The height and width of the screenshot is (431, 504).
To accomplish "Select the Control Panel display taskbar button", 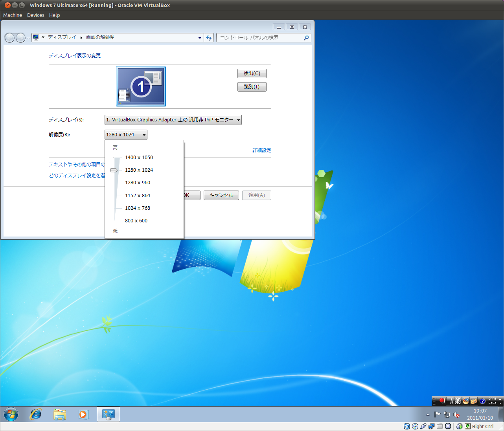I will [108, 414].
